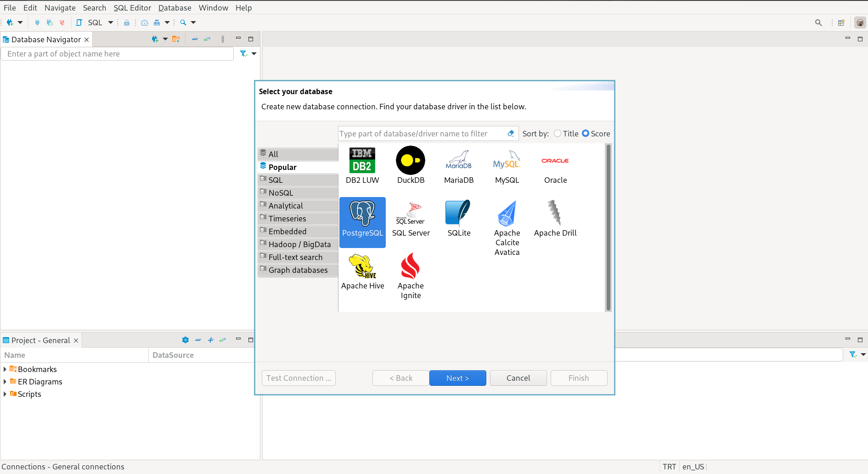Open the SQL editor dropdown arrow
The width and height of the screenshot is (868, 474).
111,23
